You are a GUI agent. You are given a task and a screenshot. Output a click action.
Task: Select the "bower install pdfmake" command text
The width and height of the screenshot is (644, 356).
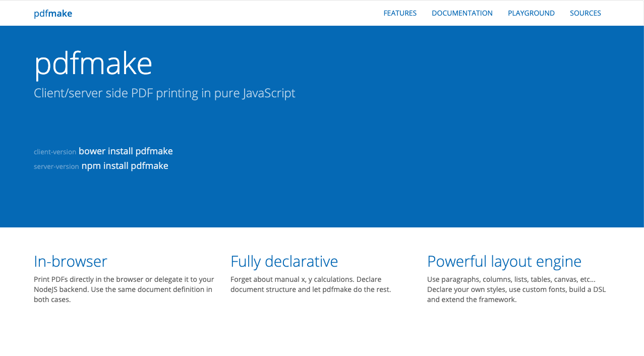126,151
